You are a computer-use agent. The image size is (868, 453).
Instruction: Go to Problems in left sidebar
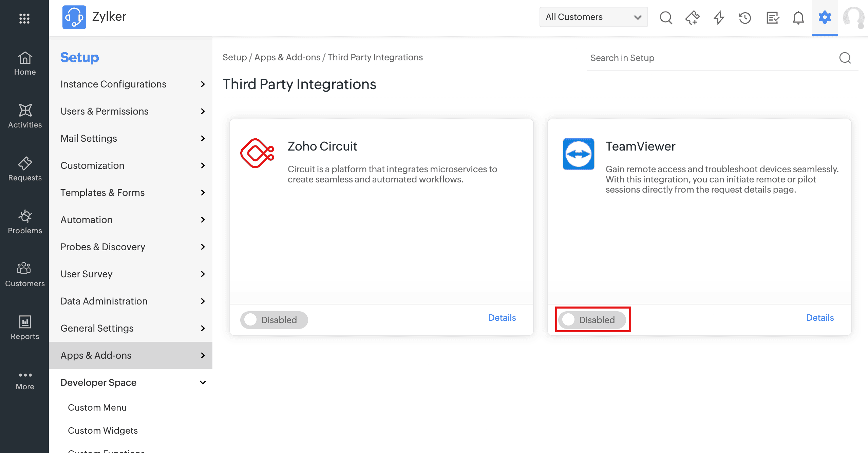click(25, 222)
